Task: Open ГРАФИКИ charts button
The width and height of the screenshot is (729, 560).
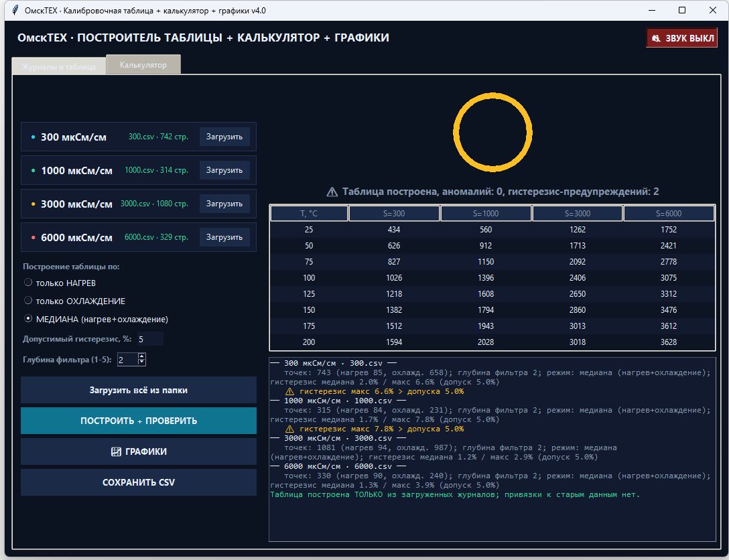Action: 139,451
